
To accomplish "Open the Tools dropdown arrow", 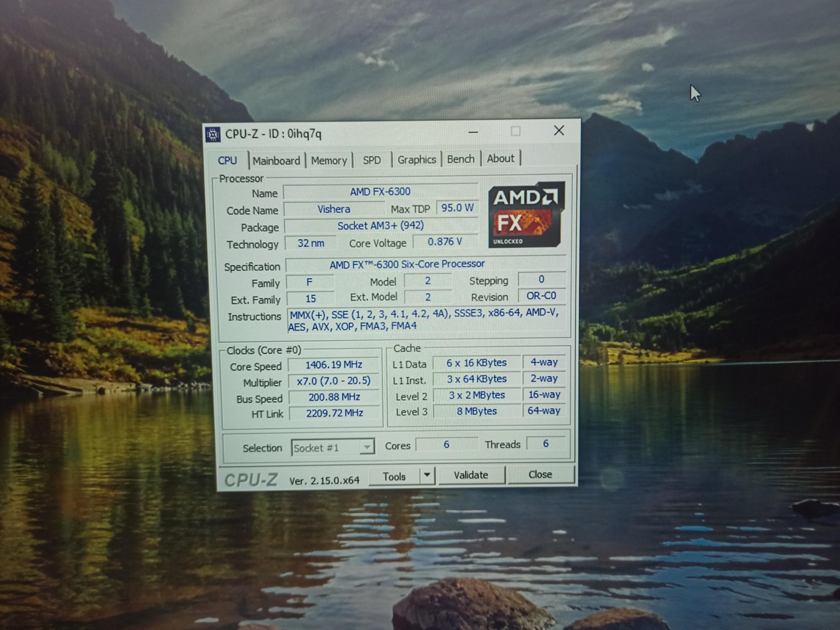I will tap(427, 475).
